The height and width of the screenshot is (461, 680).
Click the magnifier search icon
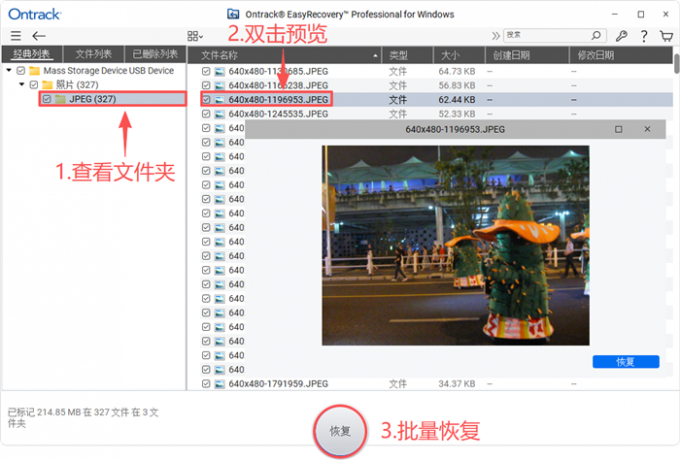[596, 35]
